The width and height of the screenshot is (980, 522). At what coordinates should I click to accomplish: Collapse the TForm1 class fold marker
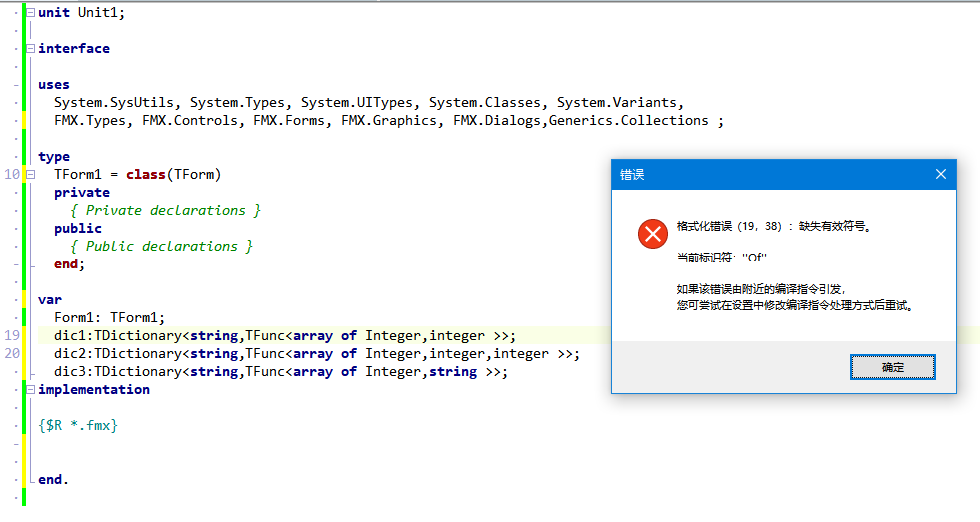coord(31,175)
